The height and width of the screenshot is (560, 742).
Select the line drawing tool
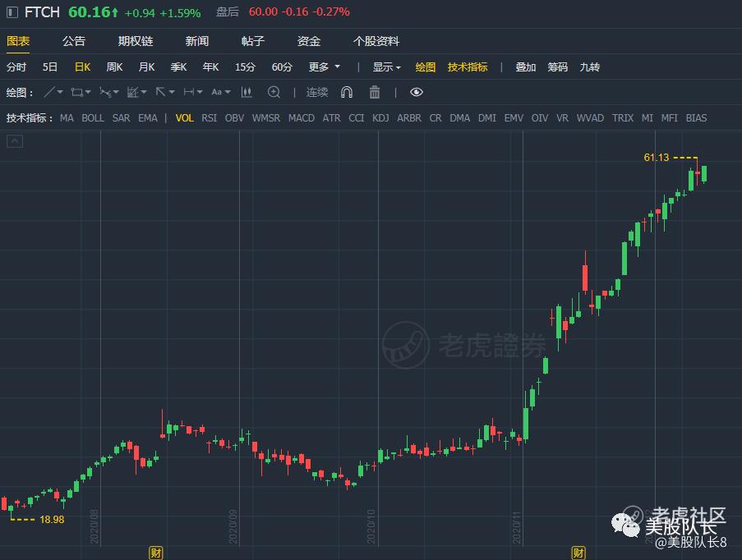point(49,92)
